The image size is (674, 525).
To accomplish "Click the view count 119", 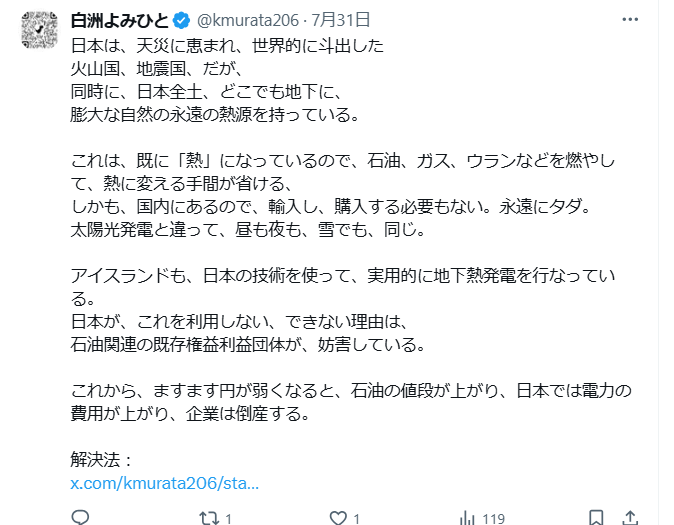I will (493, 519).
